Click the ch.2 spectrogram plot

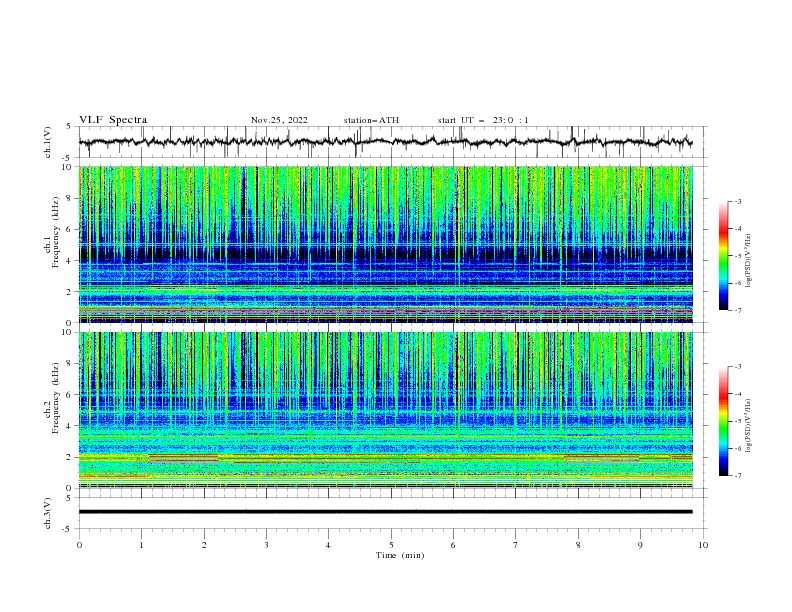[385, 410]
